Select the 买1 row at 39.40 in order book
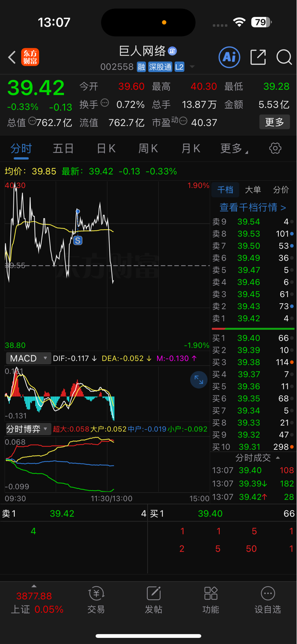297x644 pixels. click(253, 338)
